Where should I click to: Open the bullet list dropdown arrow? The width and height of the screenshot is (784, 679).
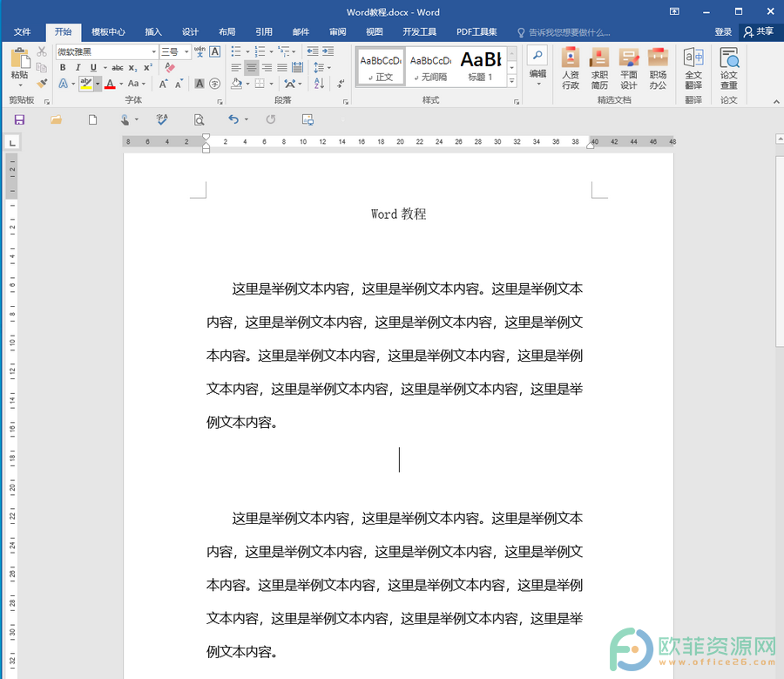[x=247, y=51]
